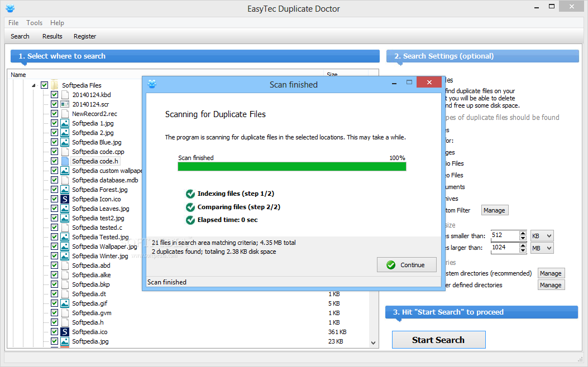Viewport: 588px width, 367px height.
Task: Click the green check next to Comparing files
Action: pos(190,207)
